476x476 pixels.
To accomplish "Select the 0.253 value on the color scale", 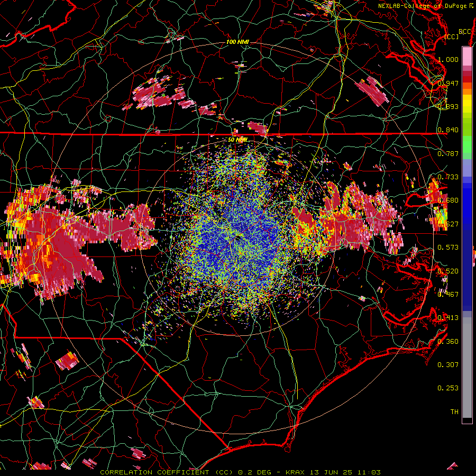I will [x=448, y=388].
